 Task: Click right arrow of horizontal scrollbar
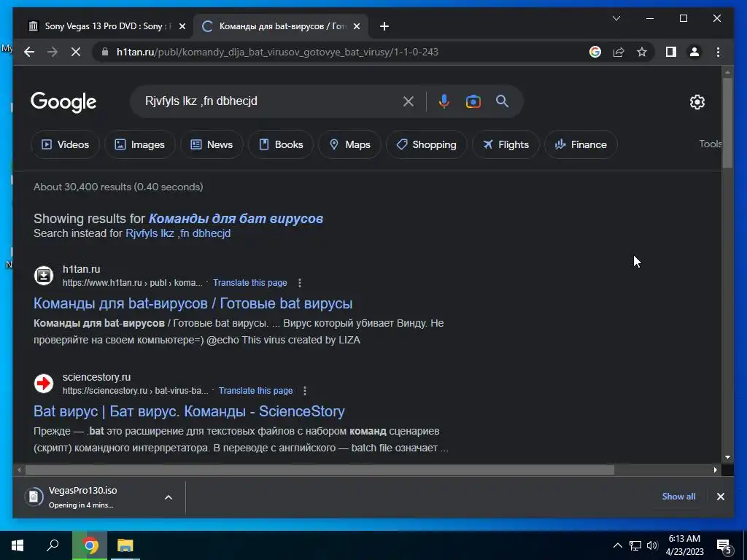716,470
